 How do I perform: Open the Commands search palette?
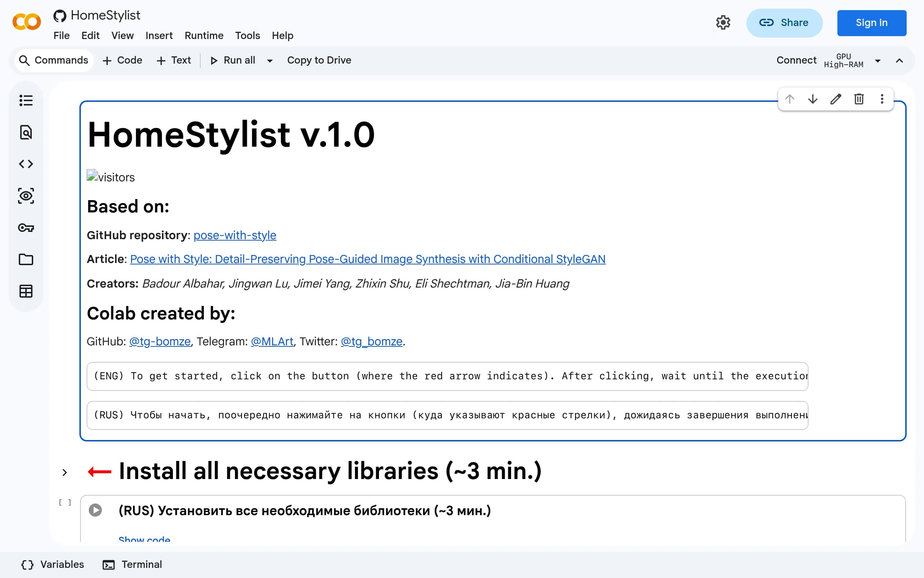click(54, 60)
